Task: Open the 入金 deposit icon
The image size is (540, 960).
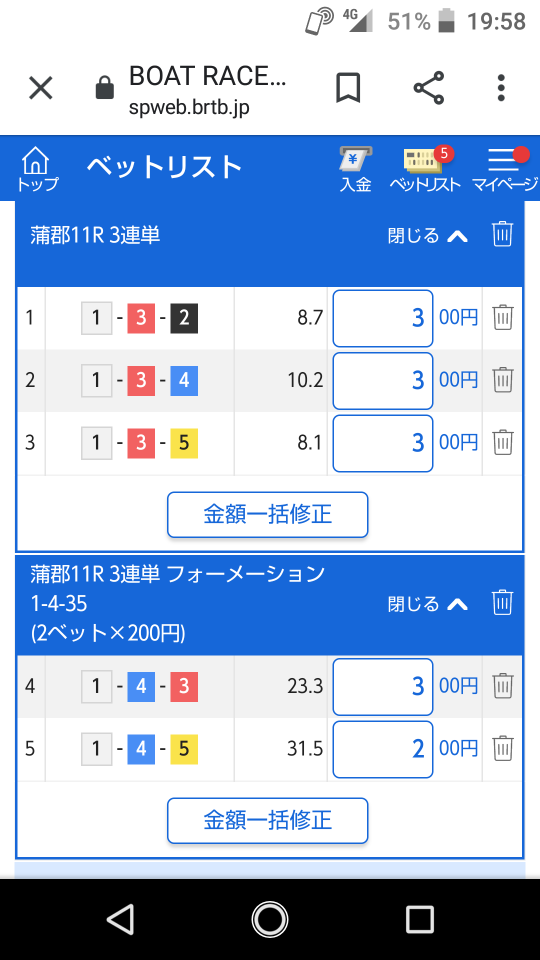Action: tap(356, 170)
